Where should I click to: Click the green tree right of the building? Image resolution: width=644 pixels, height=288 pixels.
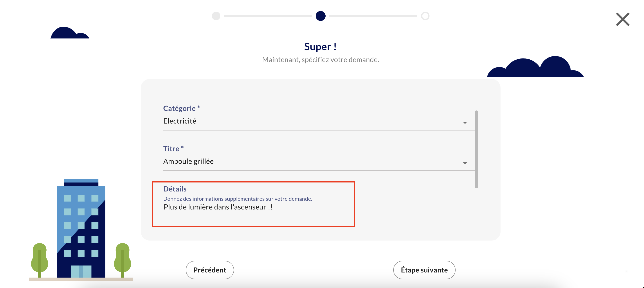[123, 258]
